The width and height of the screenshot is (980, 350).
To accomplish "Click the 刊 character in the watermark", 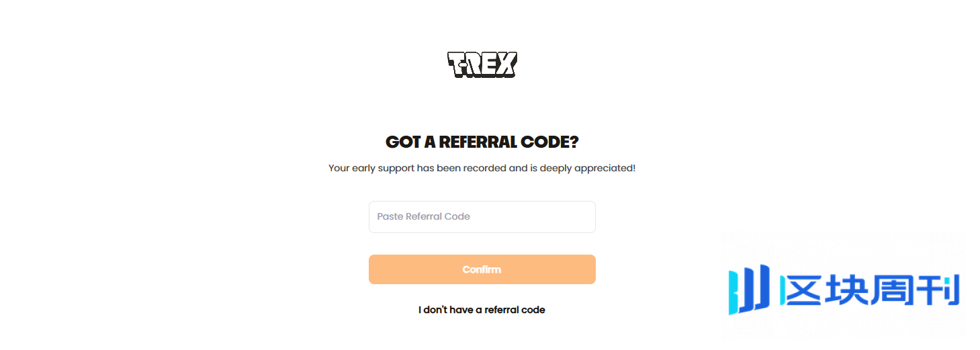I will [x=938, y=291].
